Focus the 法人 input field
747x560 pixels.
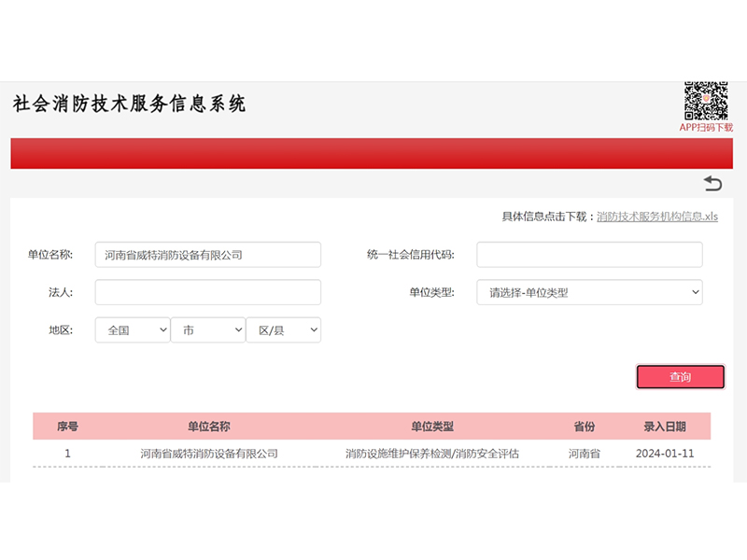(x=207, y=292)
